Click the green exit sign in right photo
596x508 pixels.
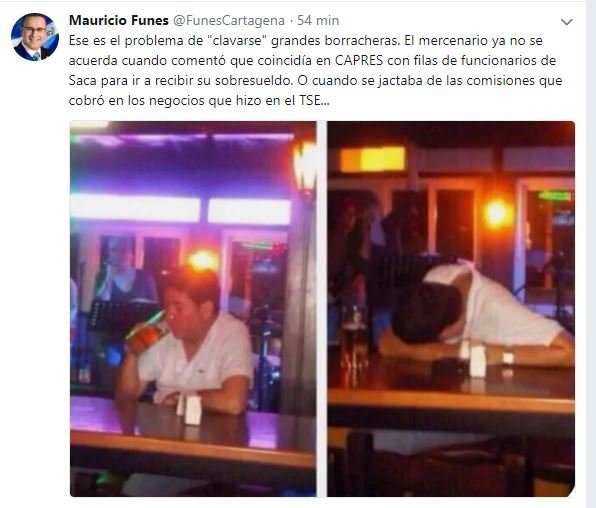coord(554,195)
